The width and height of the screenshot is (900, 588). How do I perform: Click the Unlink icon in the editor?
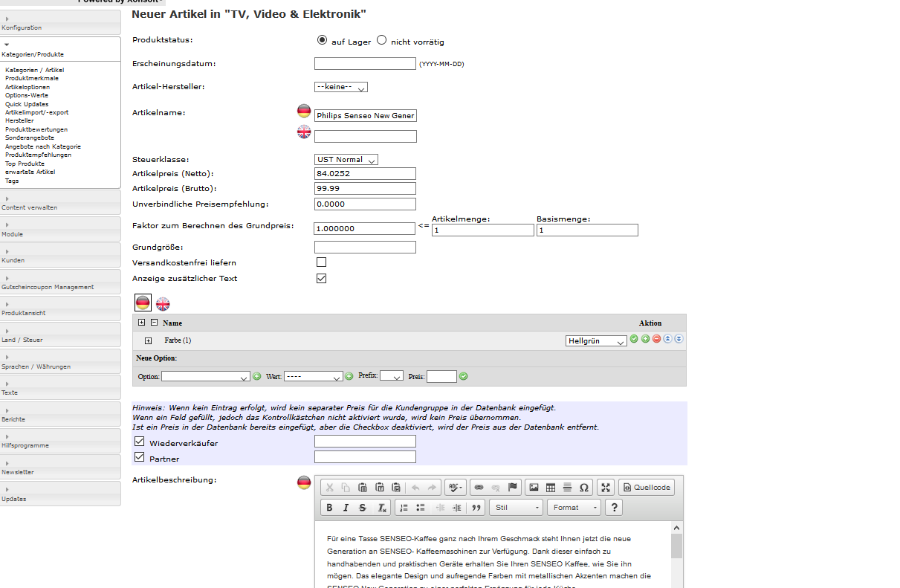(x=496, y=488)
